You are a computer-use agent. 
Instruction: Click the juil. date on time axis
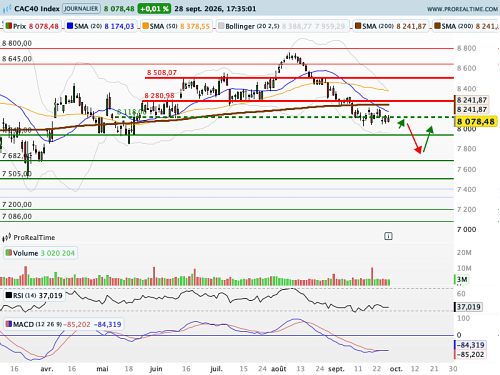[216, 369]
